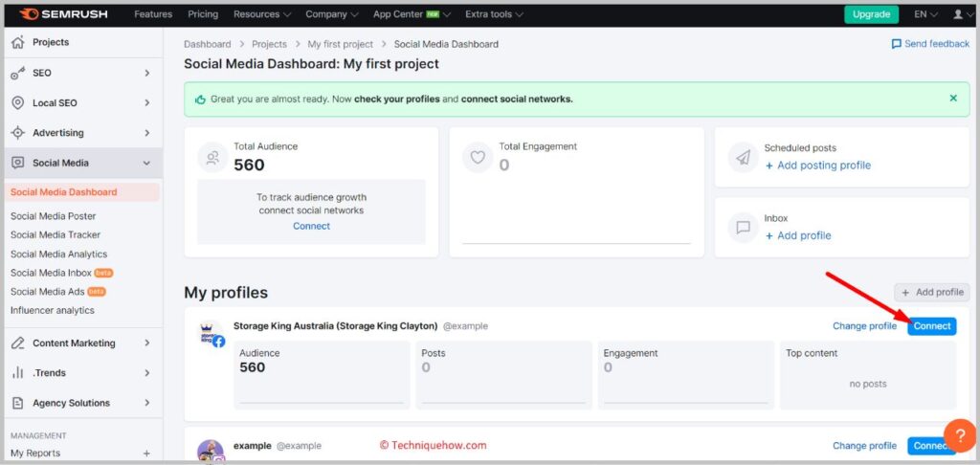Click Change profile for example profile
Screen dimensions: 980x465
click(x=864, y=446)
